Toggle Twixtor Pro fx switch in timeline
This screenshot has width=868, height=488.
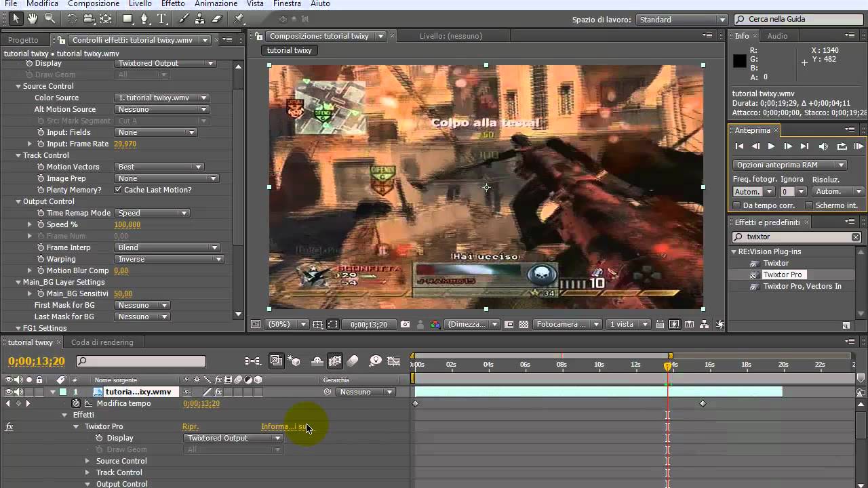point(9,427)
